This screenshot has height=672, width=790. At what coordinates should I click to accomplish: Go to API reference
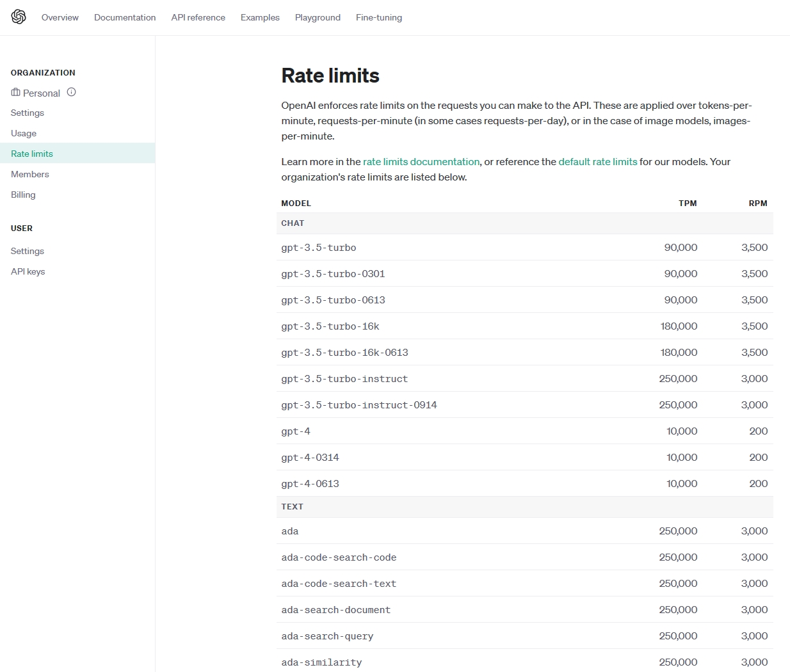[198, 17]
